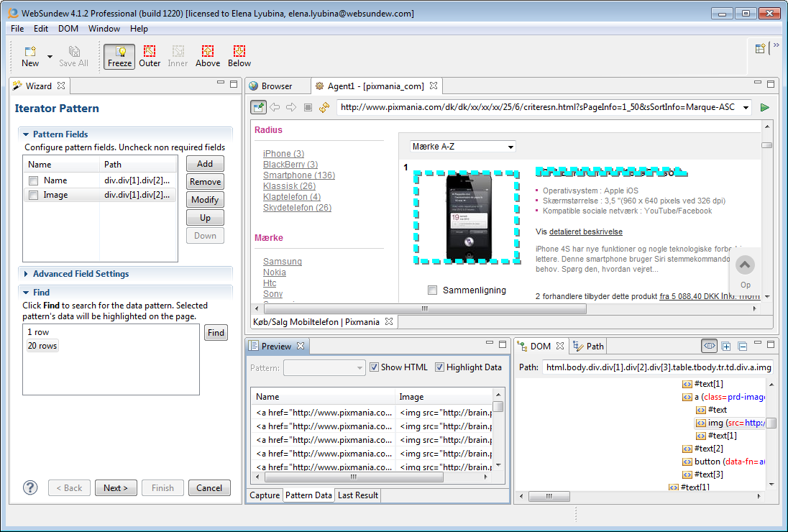The height and width of the screenshot is (532, 788).
Task: Click the browser page horizontal scrollbar
Action: [x=425, y=308]
